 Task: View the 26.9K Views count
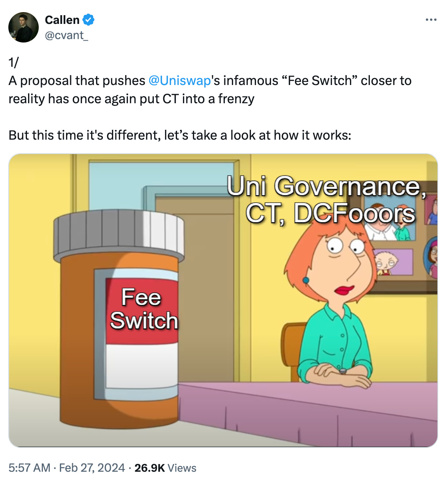click(165, 468)
